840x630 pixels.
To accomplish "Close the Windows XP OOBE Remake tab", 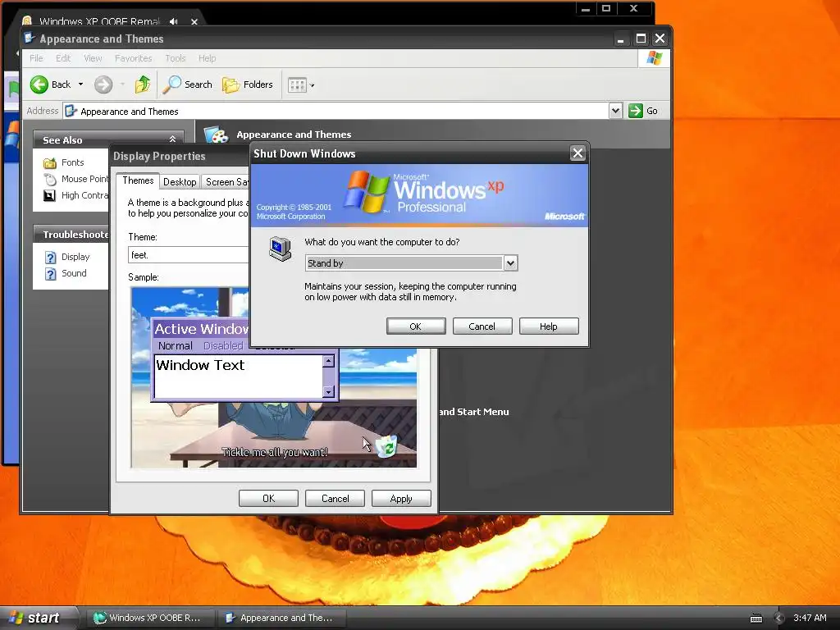I will point(194,22).
